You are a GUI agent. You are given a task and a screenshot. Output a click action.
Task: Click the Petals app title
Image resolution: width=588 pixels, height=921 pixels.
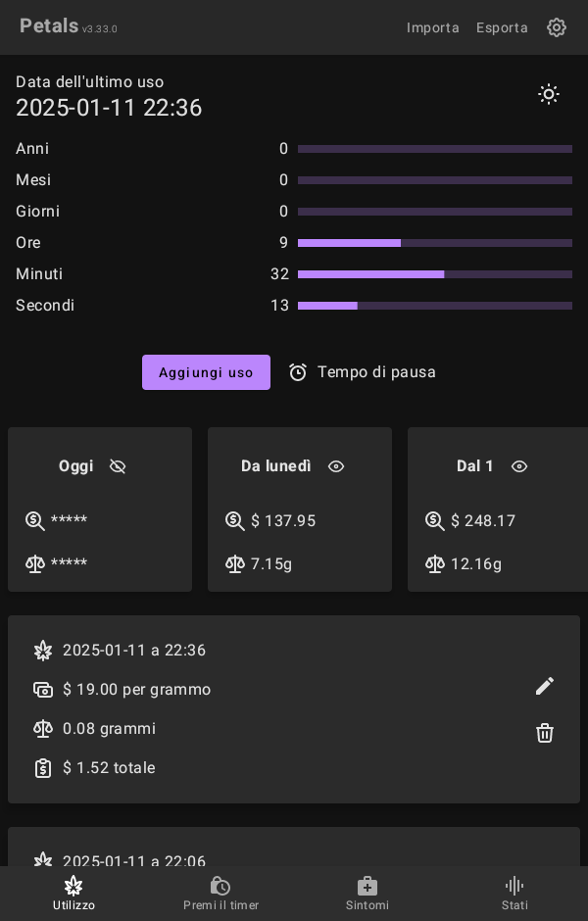pos(49,26)
